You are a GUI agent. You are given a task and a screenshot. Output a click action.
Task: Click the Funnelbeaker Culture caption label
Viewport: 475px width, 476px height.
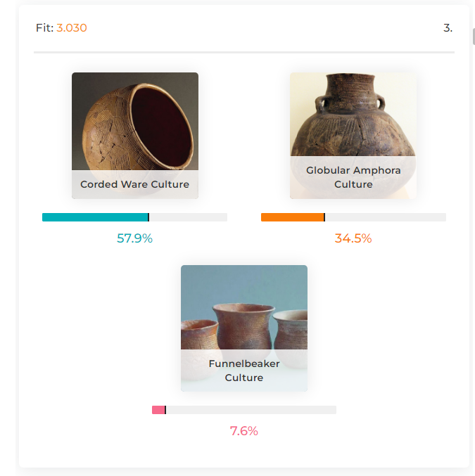pos(244,371)
